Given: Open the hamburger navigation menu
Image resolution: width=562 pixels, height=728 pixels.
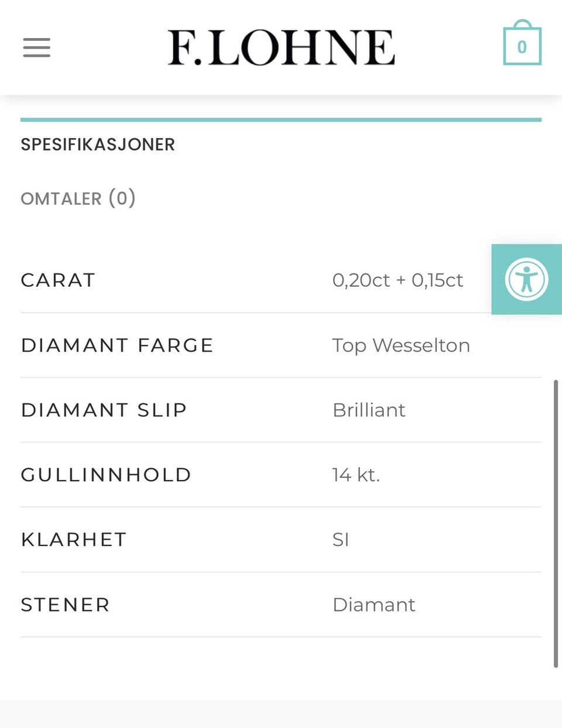Looking at the screenshot, I should pos(36,47).
